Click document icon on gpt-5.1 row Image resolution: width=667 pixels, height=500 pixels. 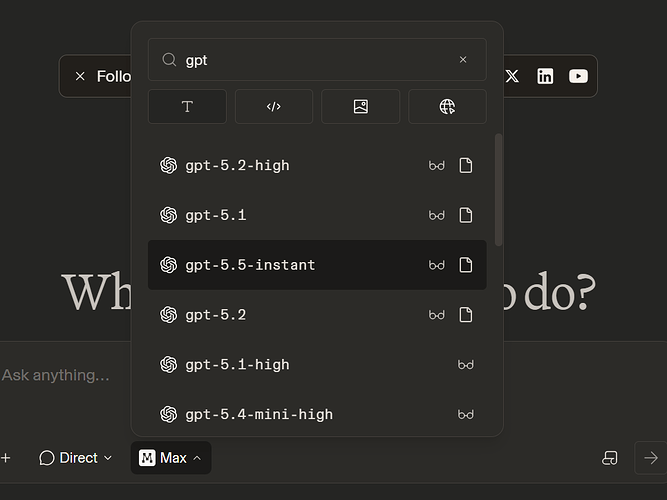point(466,215)
